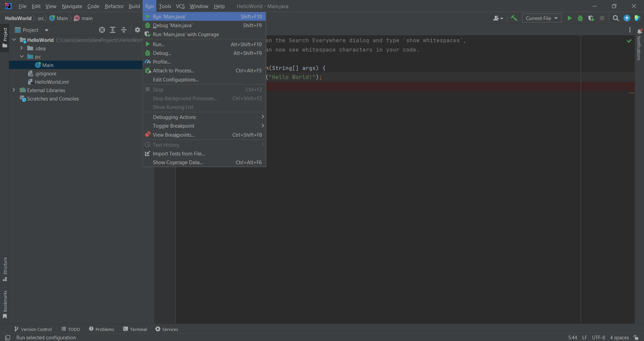Click the Project panel settings gear
Screen dimensions: 644x341
137,30
